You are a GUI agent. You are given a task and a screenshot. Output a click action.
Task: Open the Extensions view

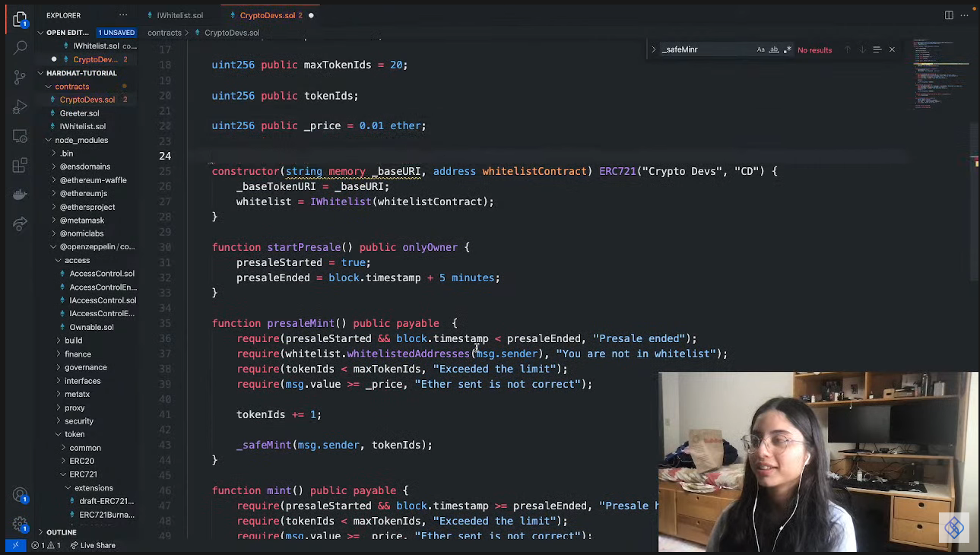[x=21, y=166]
